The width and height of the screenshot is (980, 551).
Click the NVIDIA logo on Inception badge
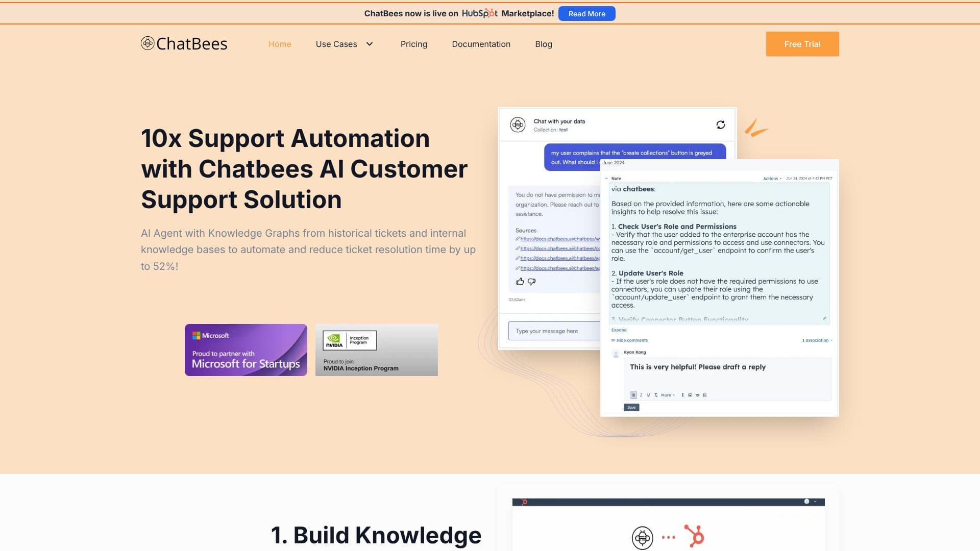pos(334,341)
